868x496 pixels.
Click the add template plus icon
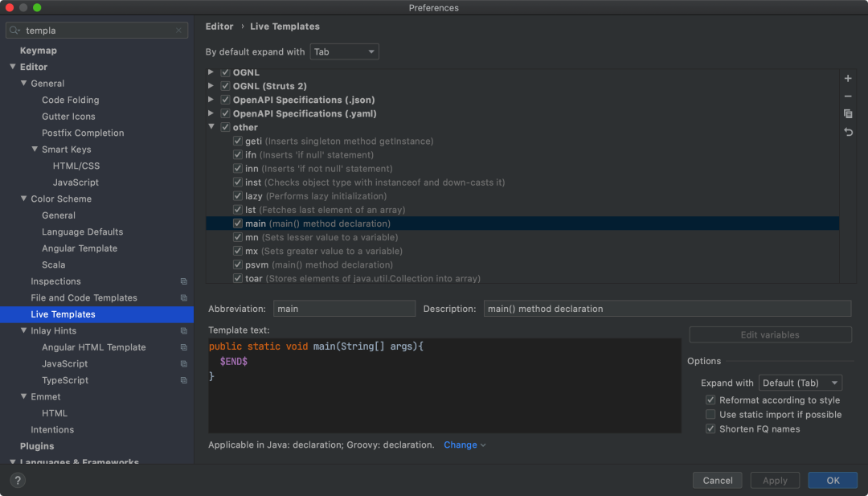point(848,79)
